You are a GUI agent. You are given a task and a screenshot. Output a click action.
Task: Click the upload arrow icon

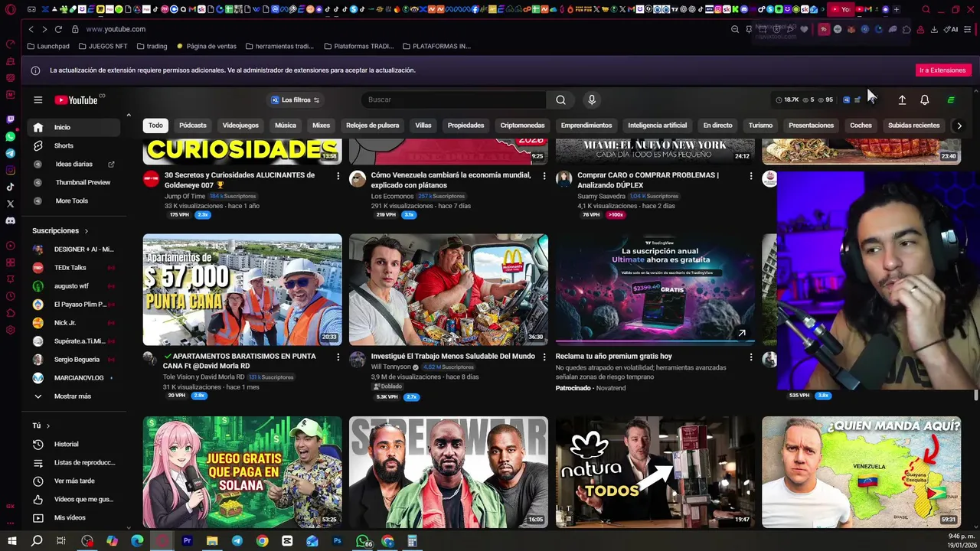click(x=902, y=99)
